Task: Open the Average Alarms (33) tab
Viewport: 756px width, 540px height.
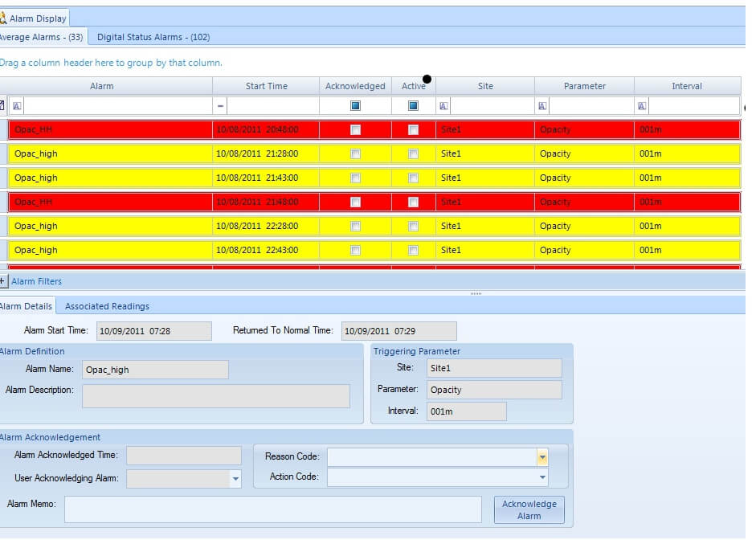Action: [43, 37]
